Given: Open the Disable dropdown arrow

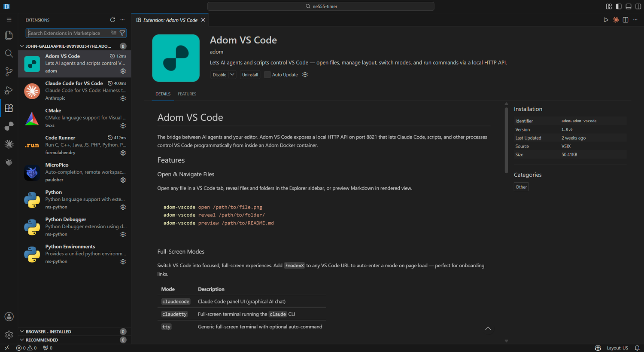Looking at the screenshot, I should 232,75.
